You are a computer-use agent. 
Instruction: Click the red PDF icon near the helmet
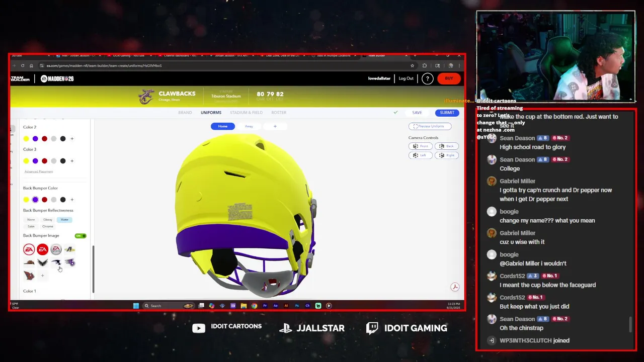click(x=455, y=287)
